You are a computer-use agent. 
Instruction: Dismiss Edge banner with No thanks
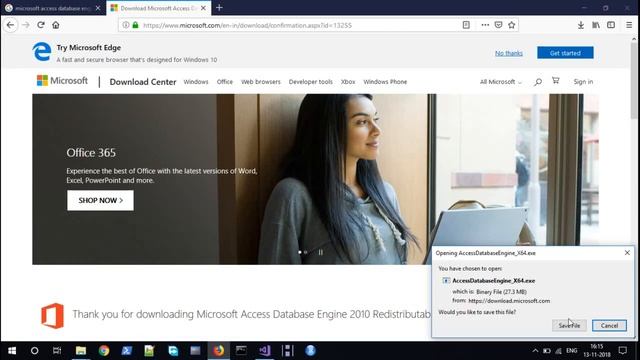tap(509, 53)
